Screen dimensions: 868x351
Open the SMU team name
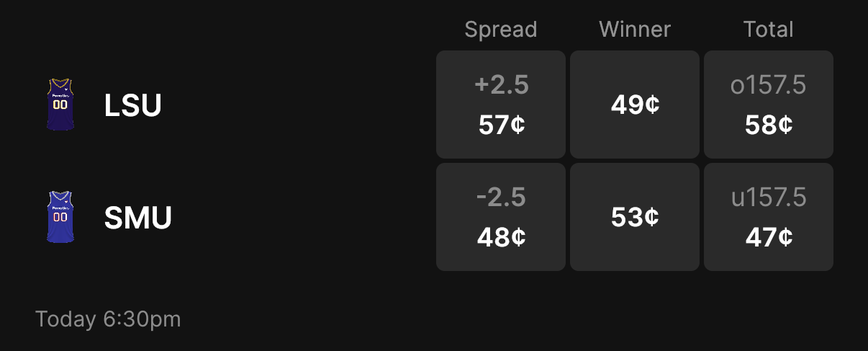[138, 218]
